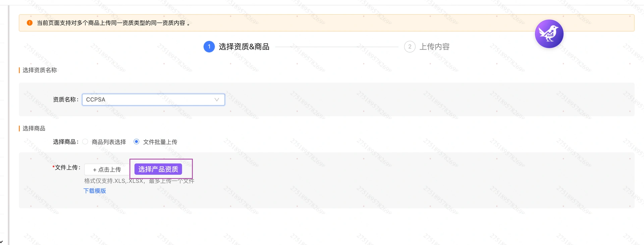Click the 选择资质名称 section heading
This screenshot has height=245, width=644.
click(x=40, y=70)
